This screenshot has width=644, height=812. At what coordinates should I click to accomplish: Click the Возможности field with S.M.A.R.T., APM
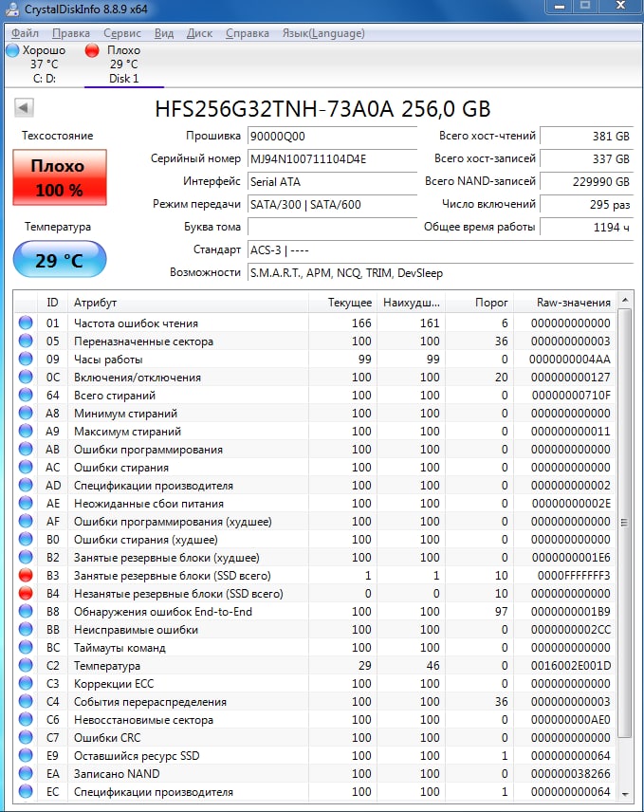pos(440,273)
